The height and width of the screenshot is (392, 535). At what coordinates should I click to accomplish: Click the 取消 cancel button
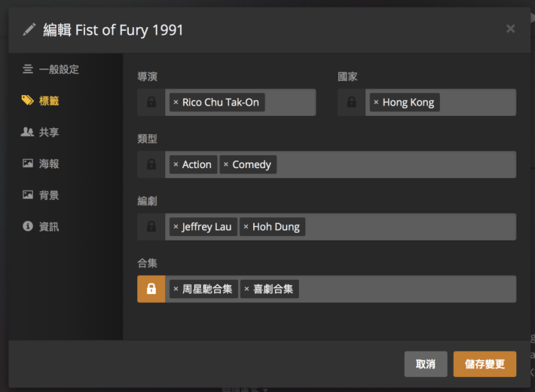pyautogui.click(x=426, y=364)
